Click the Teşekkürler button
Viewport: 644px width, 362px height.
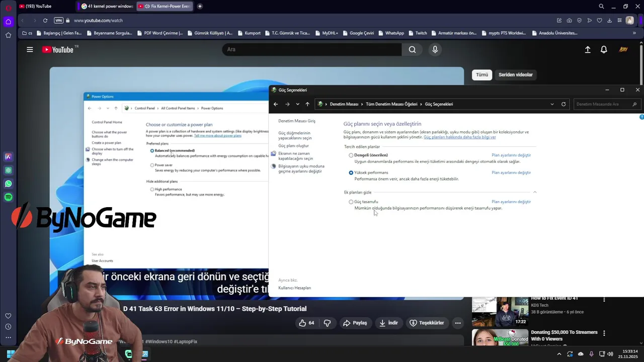click(427, 323)
